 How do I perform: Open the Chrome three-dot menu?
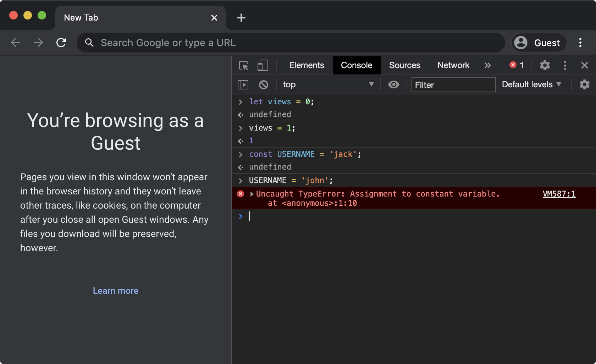tap(580, 43)
